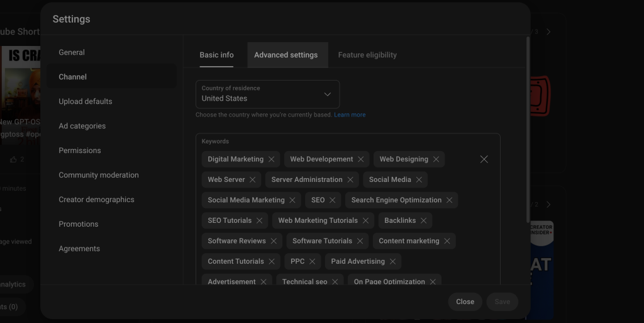The image size is (644, 323).
Task: Click the PPC keyword text
Action: 297,261
